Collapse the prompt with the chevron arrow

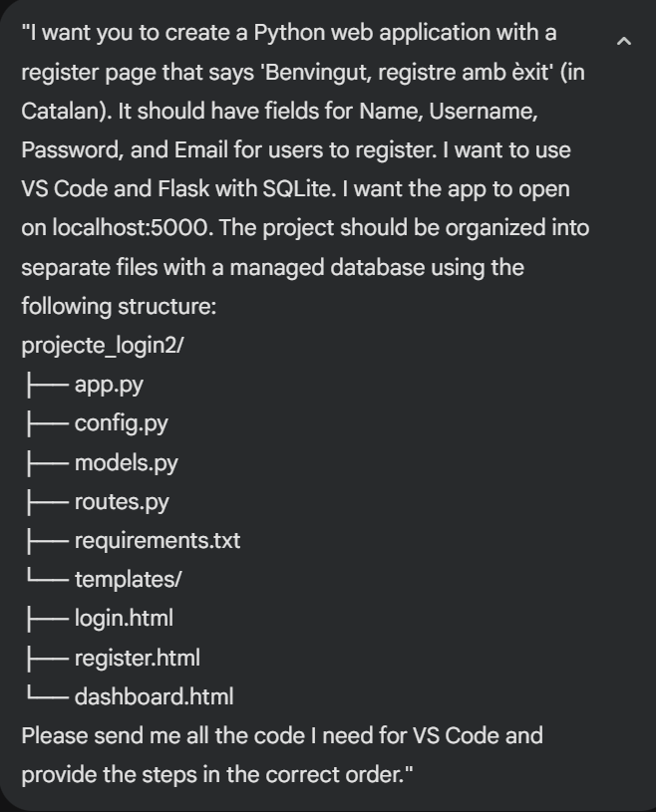(x=624, y=41)
